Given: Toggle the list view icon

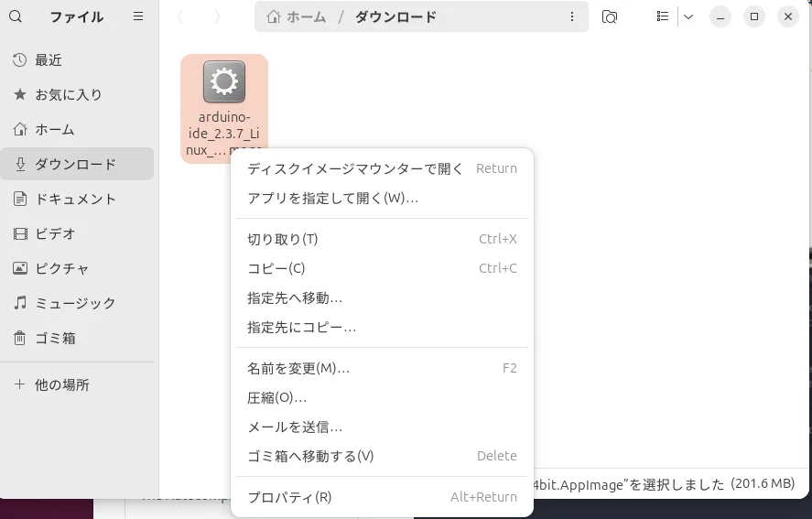Looking at the screenshot, I should [x=663, y=16].
